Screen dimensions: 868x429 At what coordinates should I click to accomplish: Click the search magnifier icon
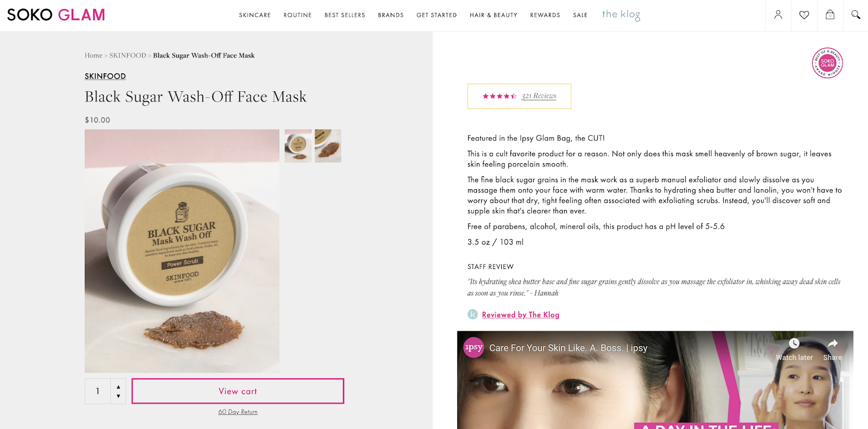pos(856,15)
